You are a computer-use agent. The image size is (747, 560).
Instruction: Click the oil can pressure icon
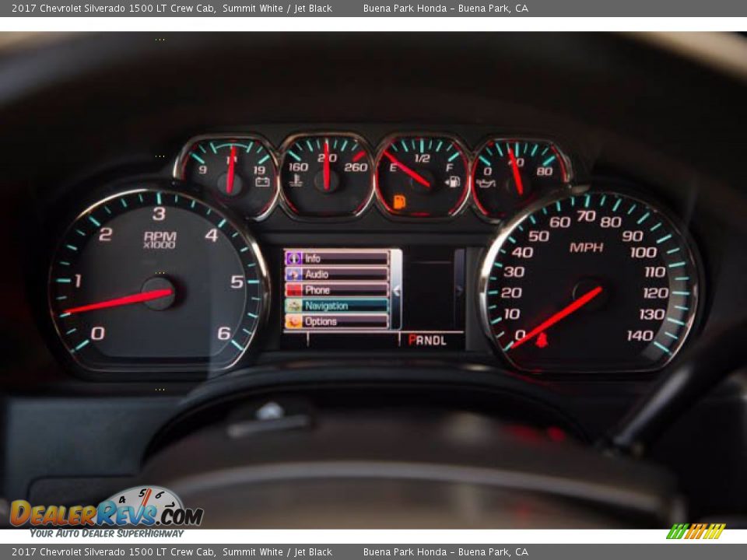point(486,183)
